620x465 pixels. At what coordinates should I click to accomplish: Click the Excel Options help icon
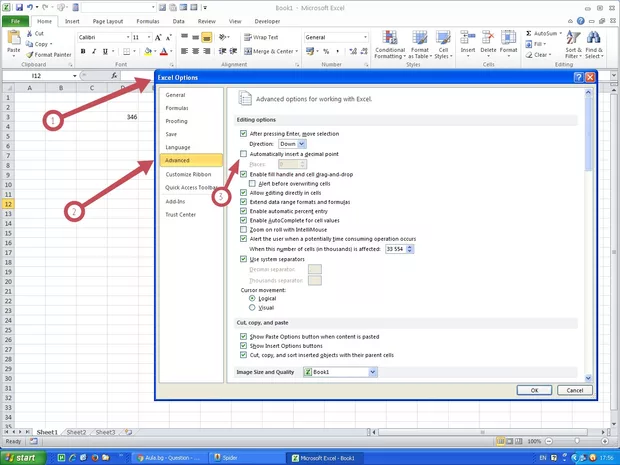pyautogui.click(x=578, y=77)
